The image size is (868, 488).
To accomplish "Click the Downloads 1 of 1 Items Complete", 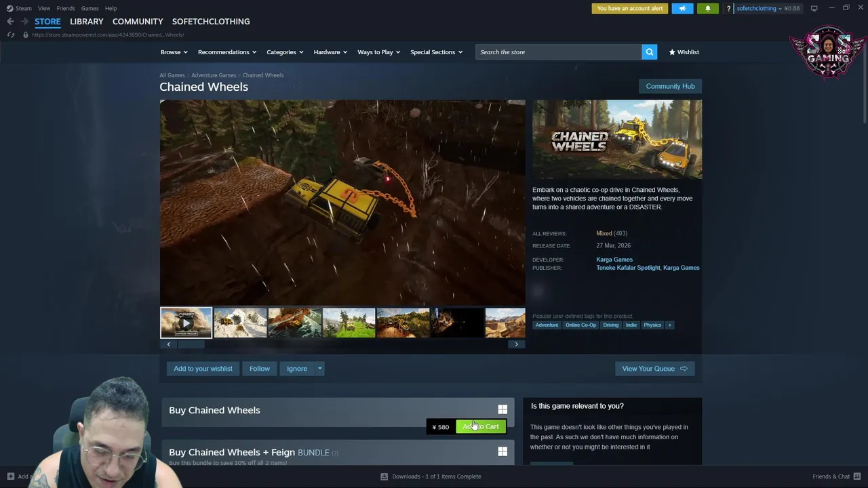I will click(437, 476).
